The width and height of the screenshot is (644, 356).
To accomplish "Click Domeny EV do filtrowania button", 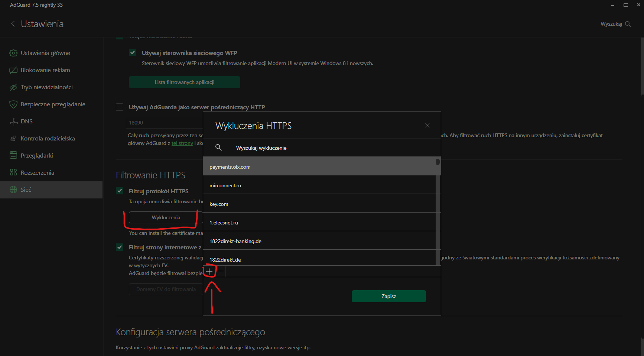I will click(x=166, y=289).
